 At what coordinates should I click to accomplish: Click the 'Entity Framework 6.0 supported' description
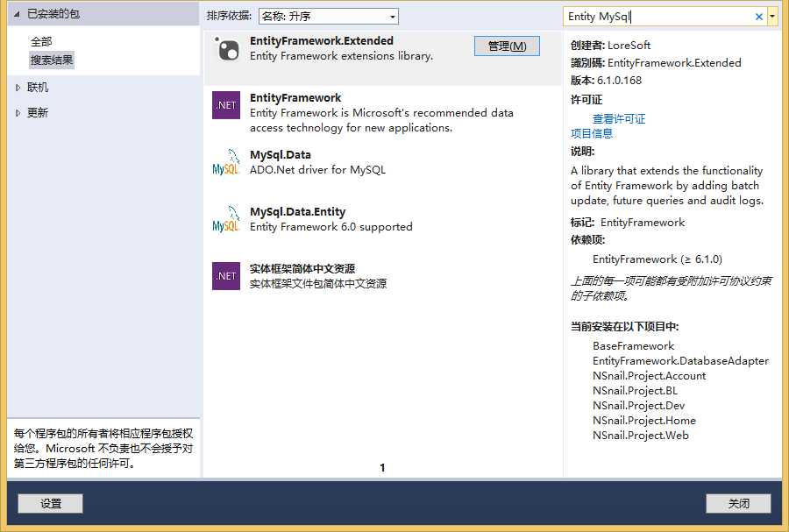coord(331,227)
